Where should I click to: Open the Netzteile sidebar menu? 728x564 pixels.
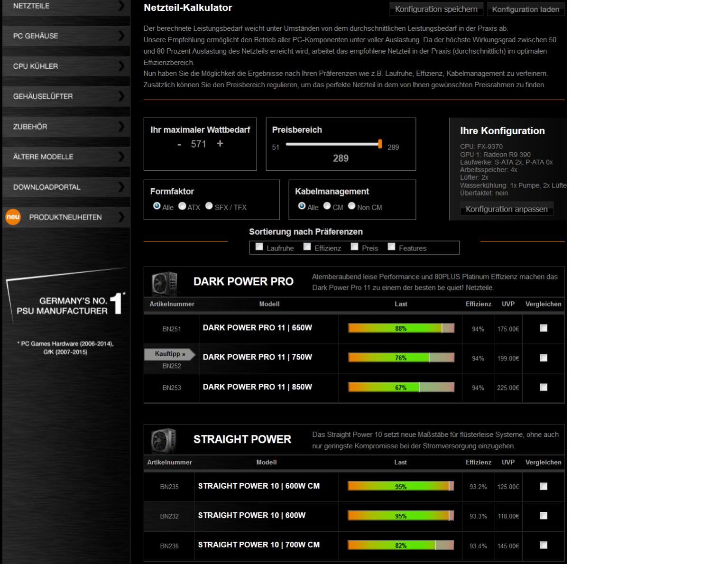66,6
